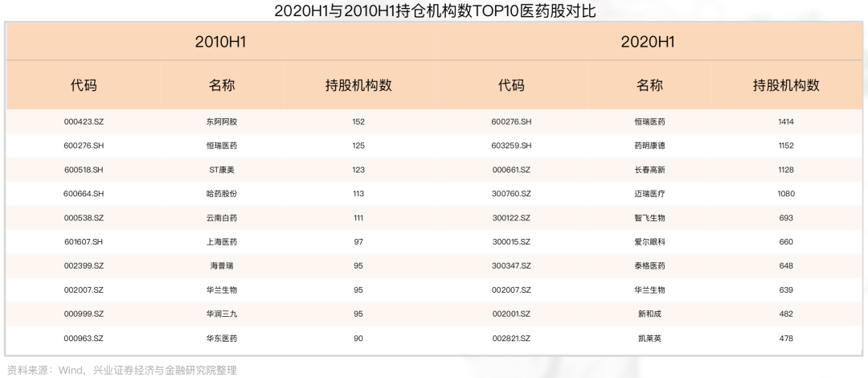
Task: Click name cell 凯莱英
Action: [x=649, y=338]
